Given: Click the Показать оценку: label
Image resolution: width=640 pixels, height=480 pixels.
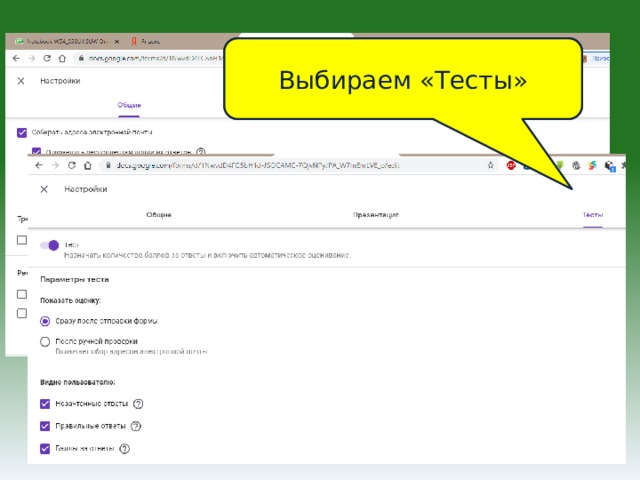Looking at the screenshot, I should click(70, 301).
